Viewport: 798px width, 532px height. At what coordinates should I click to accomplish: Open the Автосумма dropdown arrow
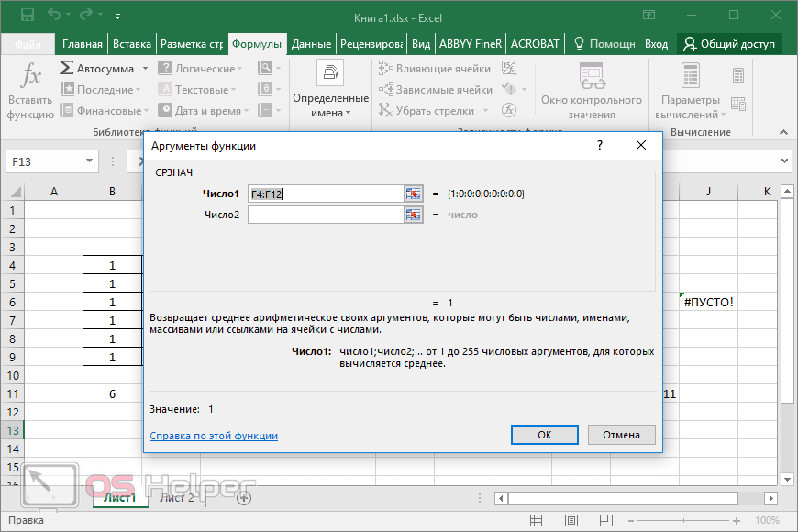[143, 69]
